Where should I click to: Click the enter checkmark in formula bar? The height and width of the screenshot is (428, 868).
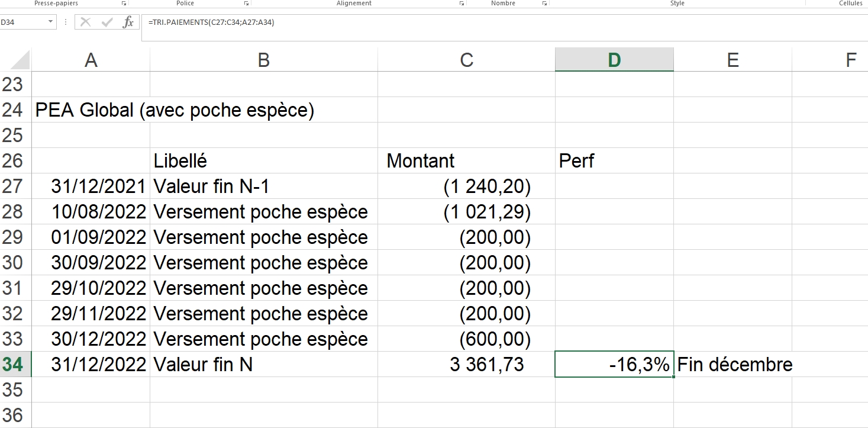(107, 22)
